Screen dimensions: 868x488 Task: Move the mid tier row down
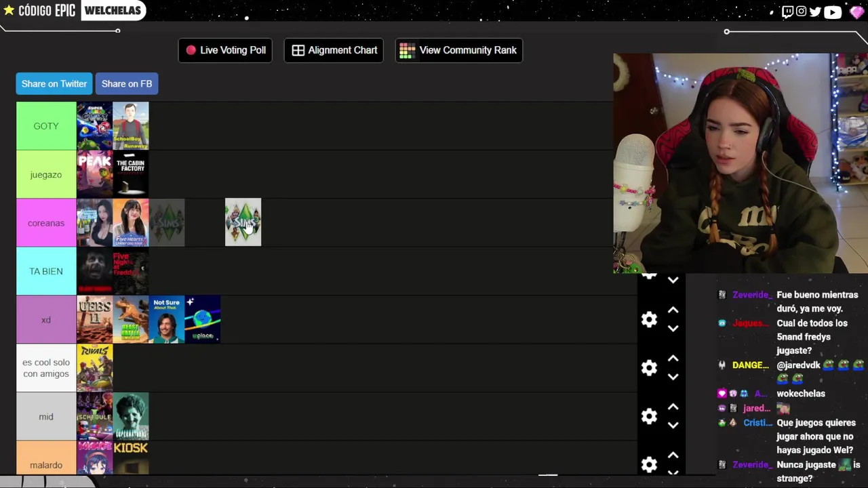coord(673,426)
